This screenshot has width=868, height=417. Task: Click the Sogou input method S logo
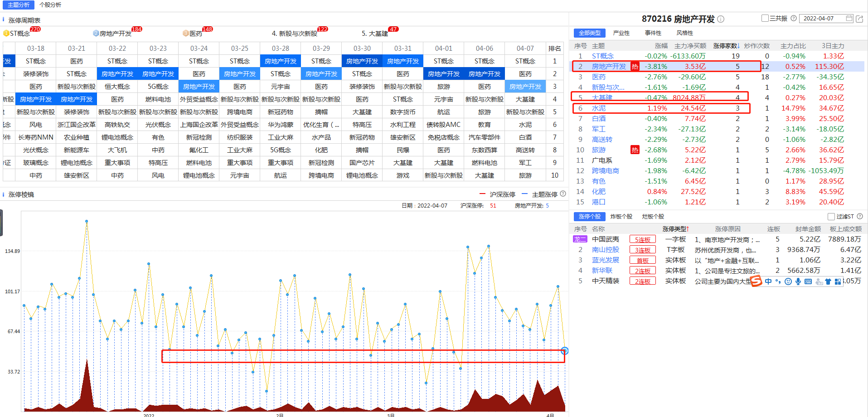tap(756, 281)
